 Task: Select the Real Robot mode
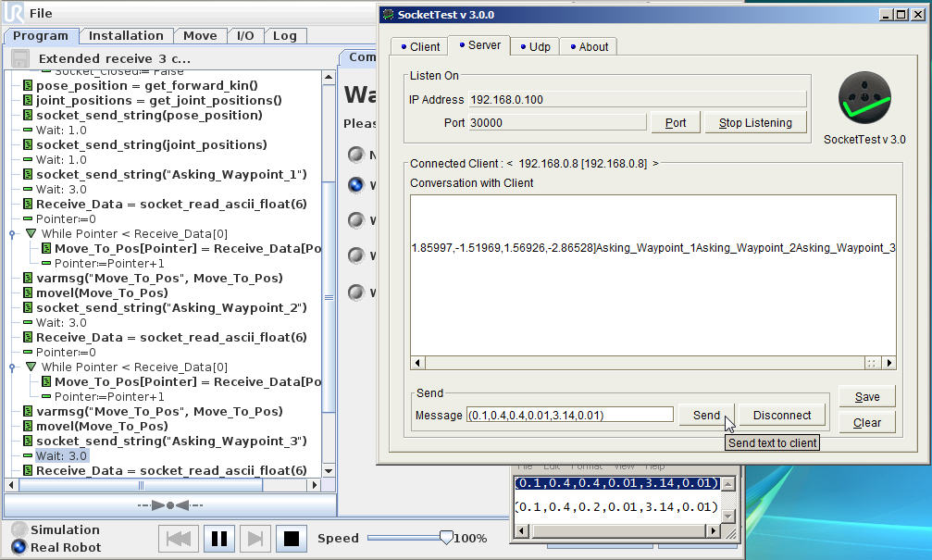tap(19, 547)
